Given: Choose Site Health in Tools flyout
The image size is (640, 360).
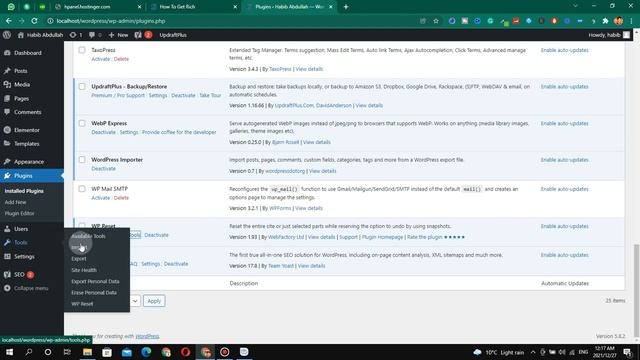Looking at the screenshot, I should click(84, 270).
